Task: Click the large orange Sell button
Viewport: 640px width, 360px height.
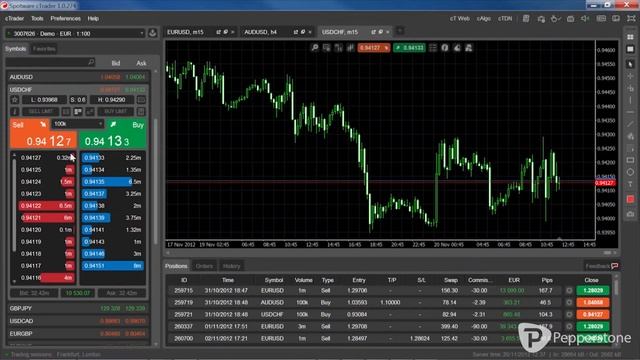Action: [x=43, y=133]
